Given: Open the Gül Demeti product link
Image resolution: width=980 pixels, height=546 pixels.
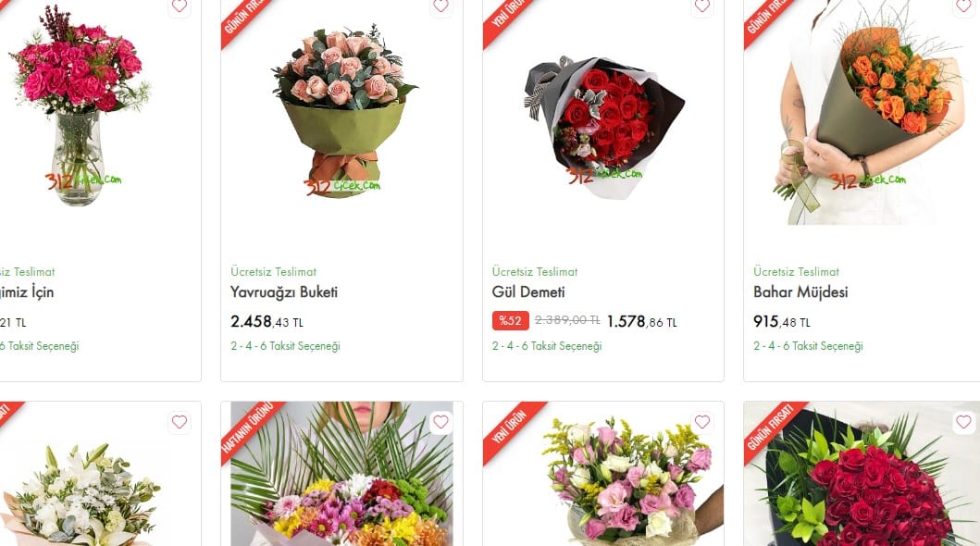Looking at the screenshot, I should [x=528, y=292].
